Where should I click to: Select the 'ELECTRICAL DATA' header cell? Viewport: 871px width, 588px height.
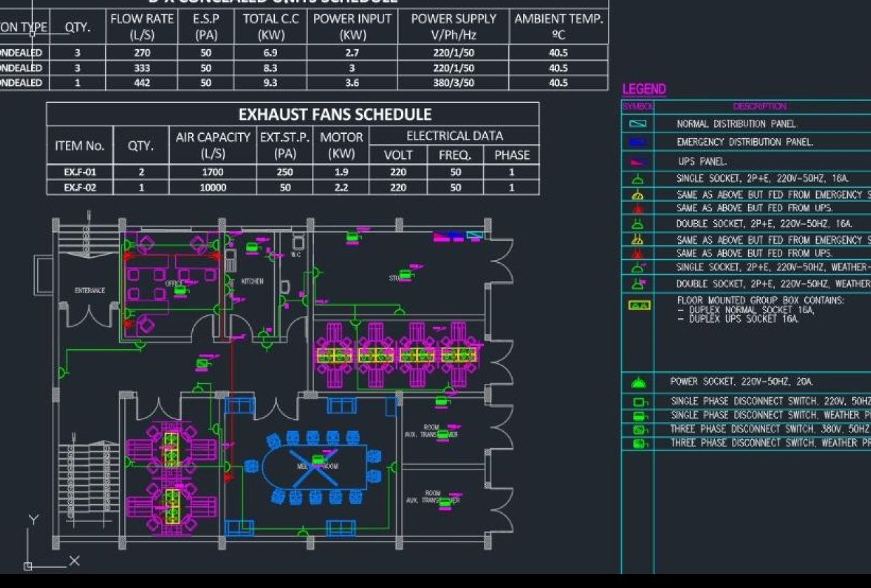(454, 136)
